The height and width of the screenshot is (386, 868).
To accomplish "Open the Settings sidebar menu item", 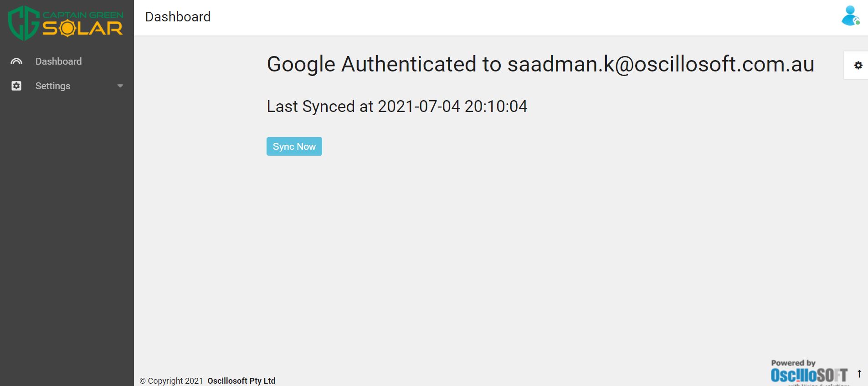I will click(53, 86).
